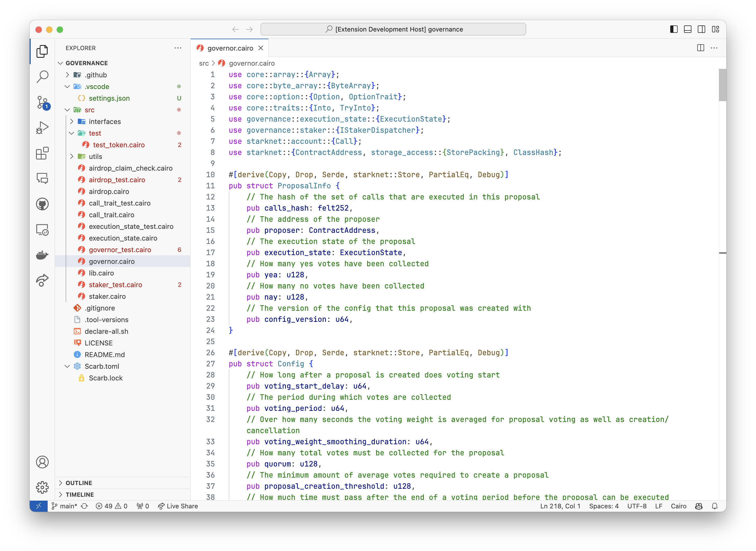Click the Ln 218, Col 1 indicator
The height and width of the screenshot is (551, 756).
(560, 506)
